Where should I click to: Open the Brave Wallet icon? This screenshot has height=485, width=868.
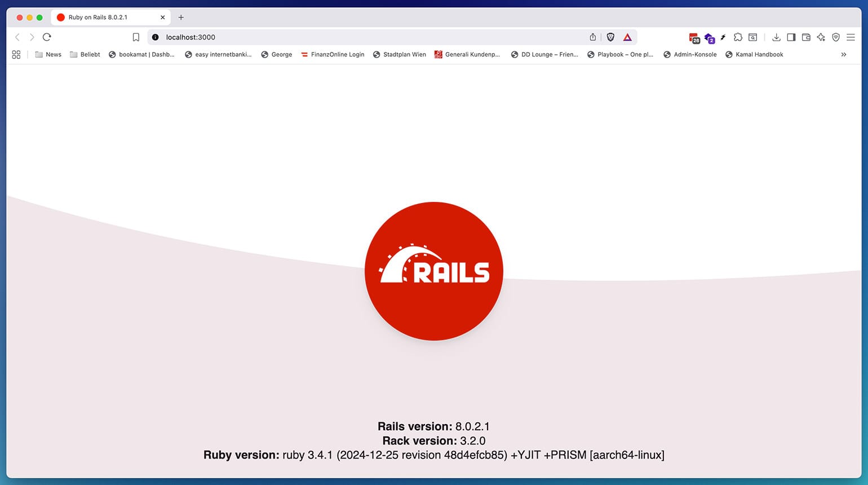(x=806, y=37)
